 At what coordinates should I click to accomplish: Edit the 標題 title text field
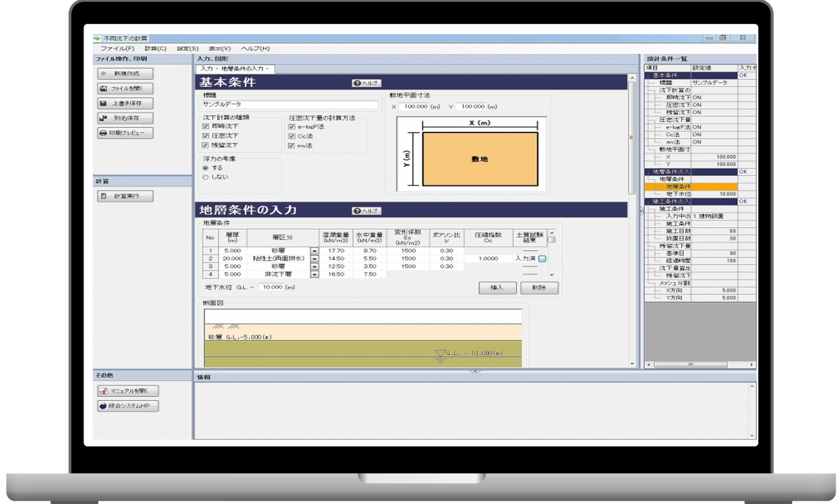tap(290, 104)
